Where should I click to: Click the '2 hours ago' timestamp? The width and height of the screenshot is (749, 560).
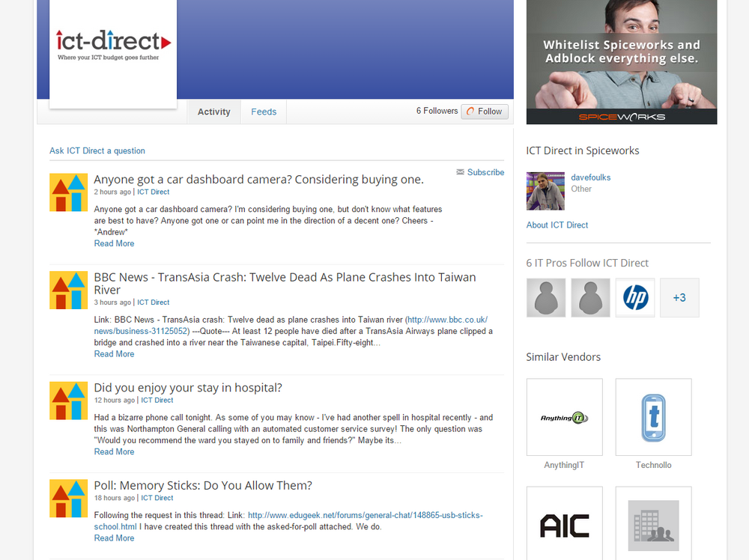click(112, 192)
